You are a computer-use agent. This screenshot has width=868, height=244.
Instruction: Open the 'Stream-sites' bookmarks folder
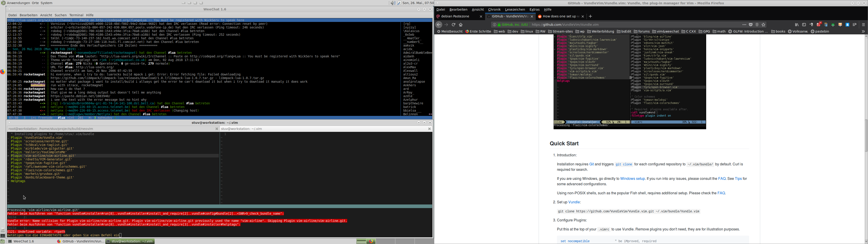pyautogui.click(x=560, y=31)
